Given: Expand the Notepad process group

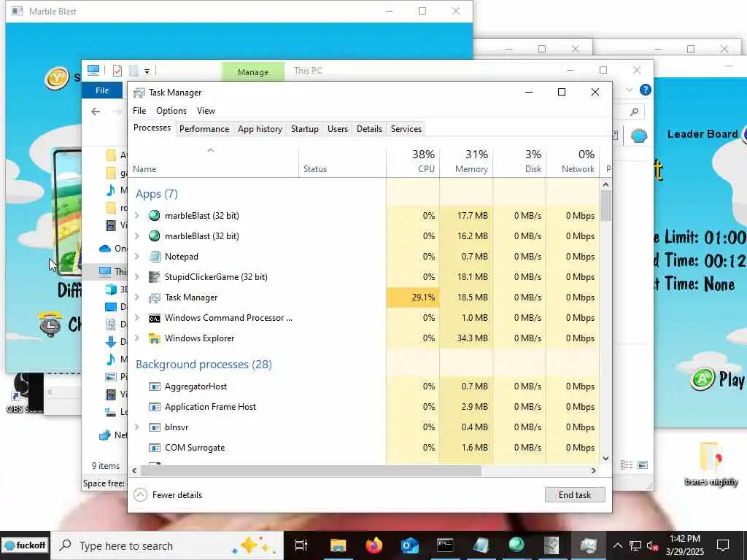Looking at the screenshot, I should (137, 257).
